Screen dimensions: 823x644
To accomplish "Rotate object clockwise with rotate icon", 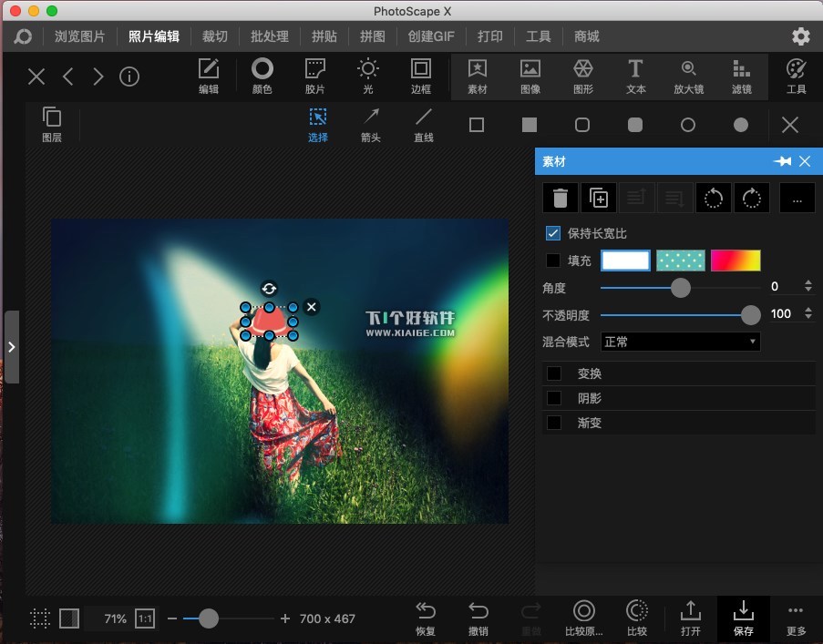I will (752, 198).
